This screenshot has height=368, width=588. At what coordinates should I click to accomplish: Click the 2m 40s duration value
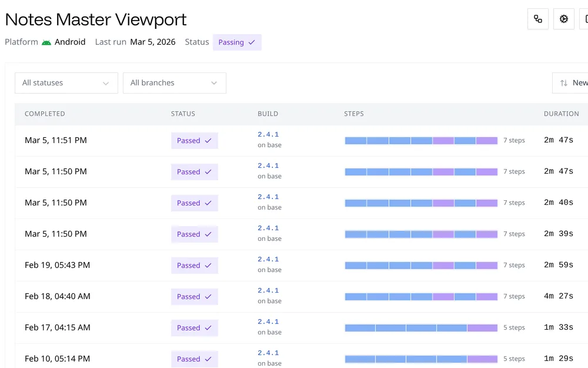tap(559, 203)
